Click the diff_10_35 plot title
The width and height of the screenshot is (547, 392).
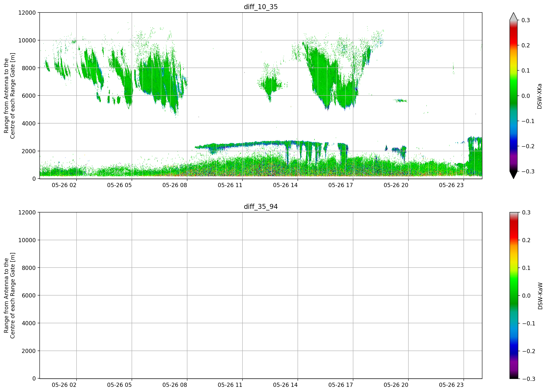click(x=261, y=7)
